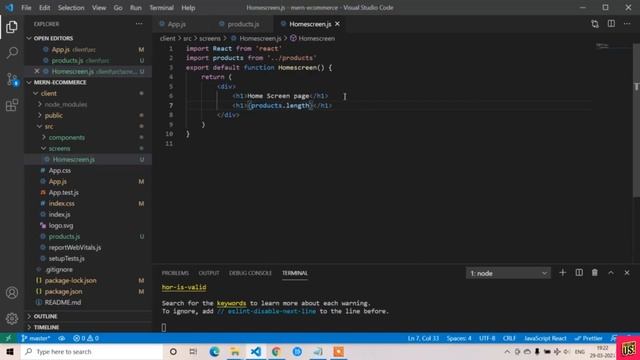The width and height of the screenshot is (640, 360).
Task: Maximize the terminal panel size
Action: pos(611,273)
